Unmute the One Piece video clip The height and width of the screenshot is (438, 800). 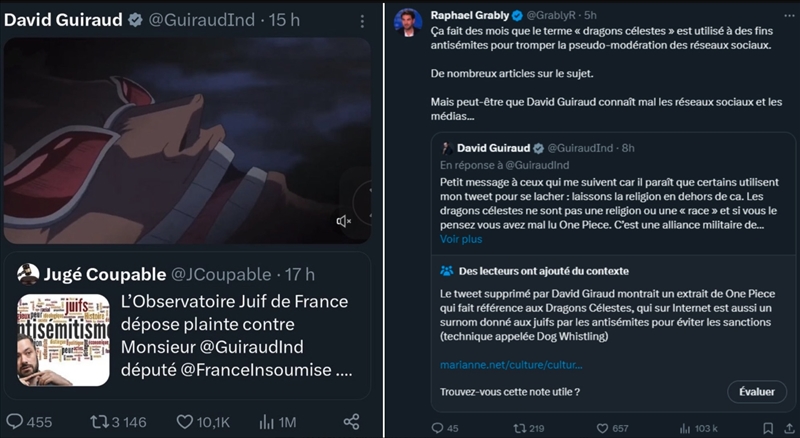point(343,221)
